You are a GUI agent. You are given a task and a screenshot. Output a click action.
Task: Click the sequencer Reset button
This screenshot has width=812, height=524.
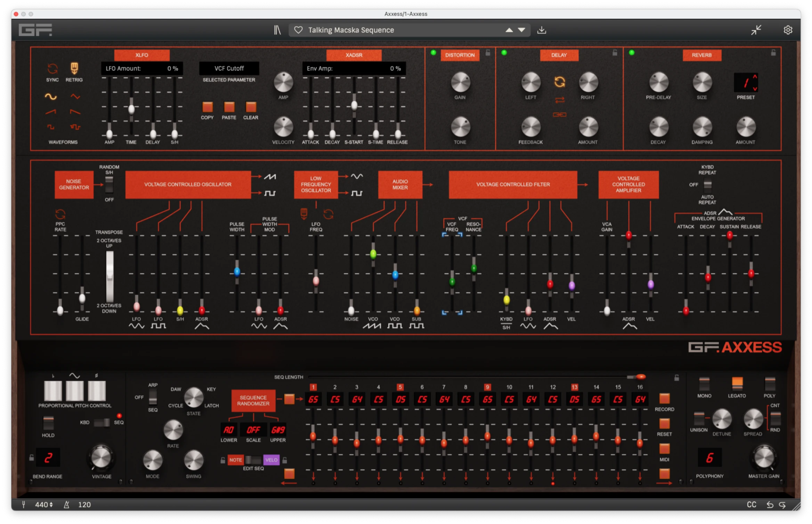pos(664,424)
